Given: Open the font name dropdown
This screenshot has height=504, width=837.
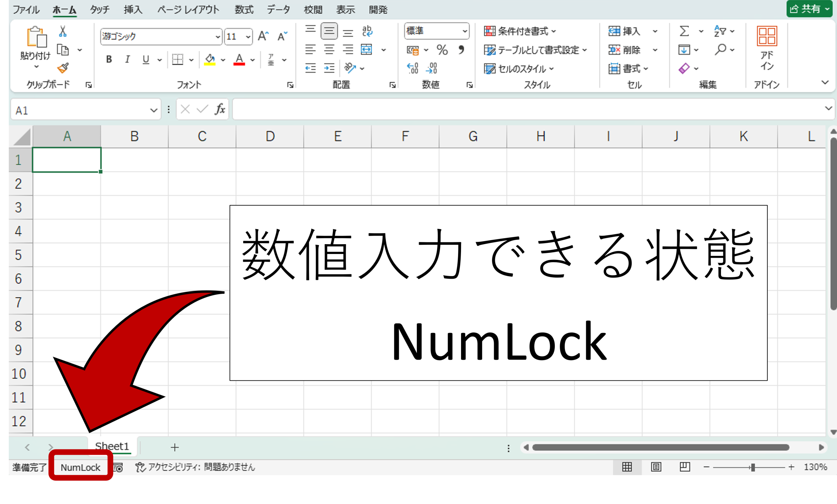Looking at the screenshot, I should pyautogui.click(x=218, y=37).
